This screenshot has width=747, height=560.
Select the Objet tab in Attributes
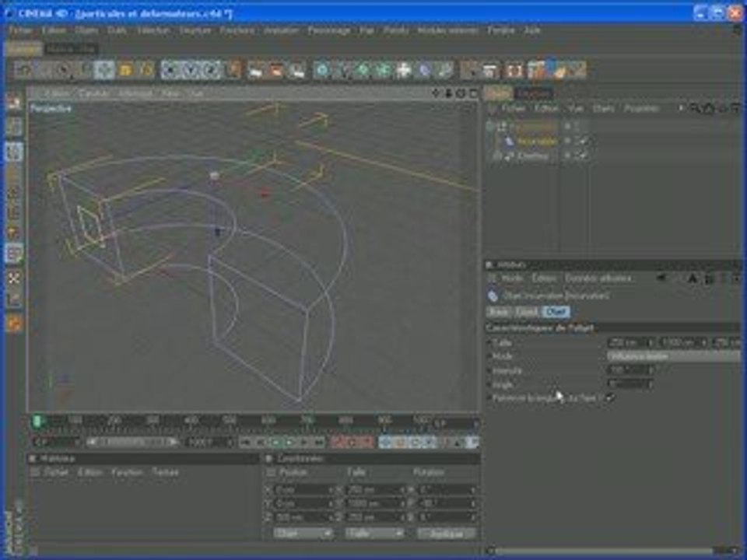click(x=556, y=312)
